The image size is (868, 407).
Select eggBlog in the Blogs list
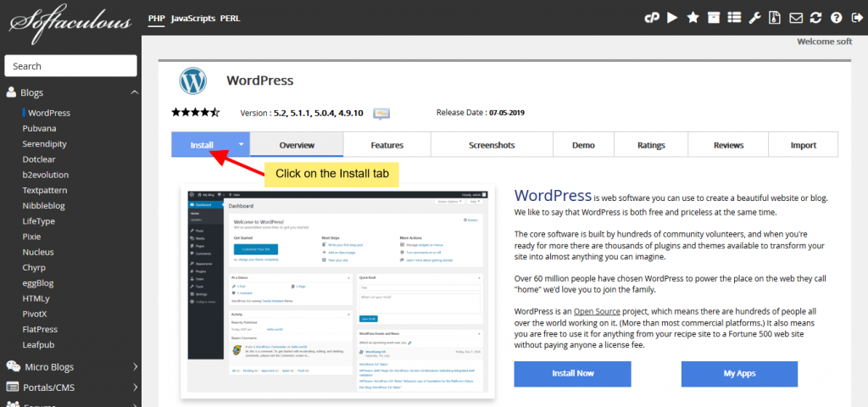point(39,283)
